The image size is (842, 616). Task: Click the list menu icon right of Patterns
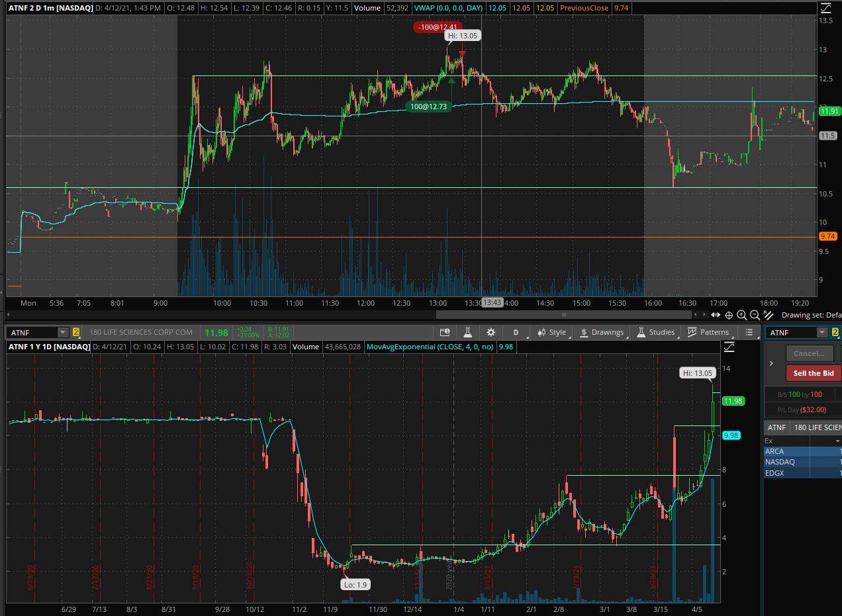coord(749,332)
